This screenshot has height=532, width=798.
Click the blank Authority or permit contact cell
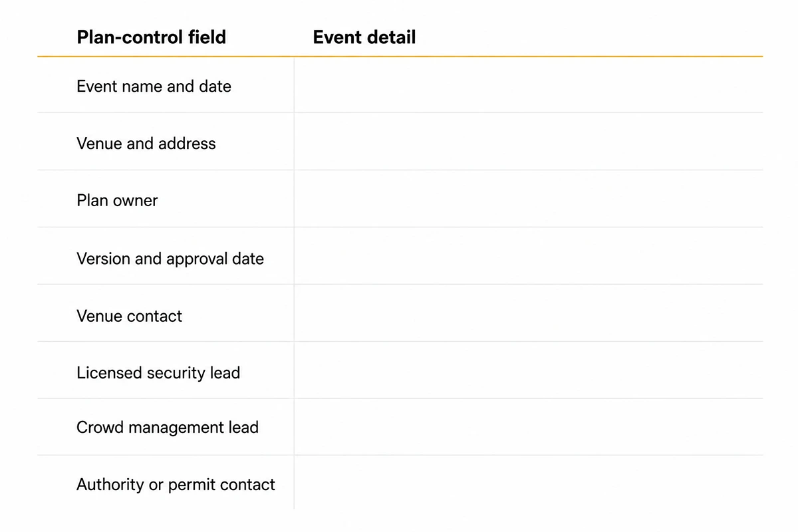[x=529, y=483]
